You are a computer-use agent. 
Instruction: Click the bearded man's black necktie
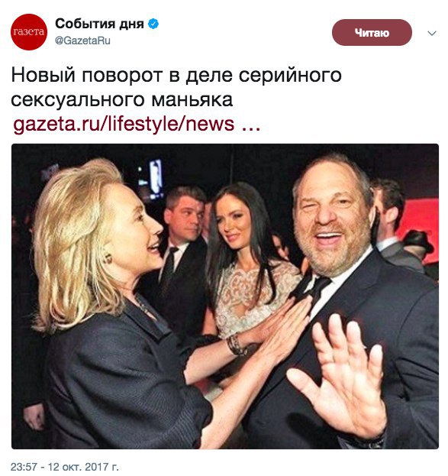tap(317, 290)
